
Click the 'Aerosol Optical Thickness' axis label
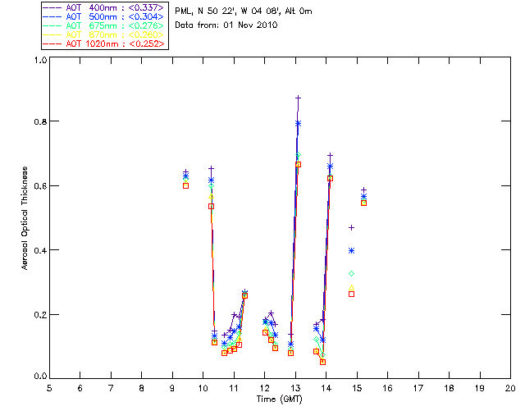24,218
